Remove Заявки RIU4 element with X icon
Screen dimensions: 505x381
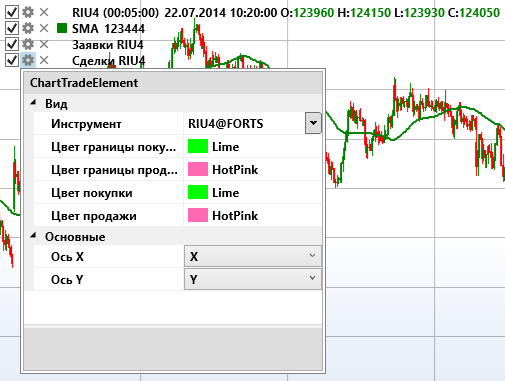click(44, 44)
